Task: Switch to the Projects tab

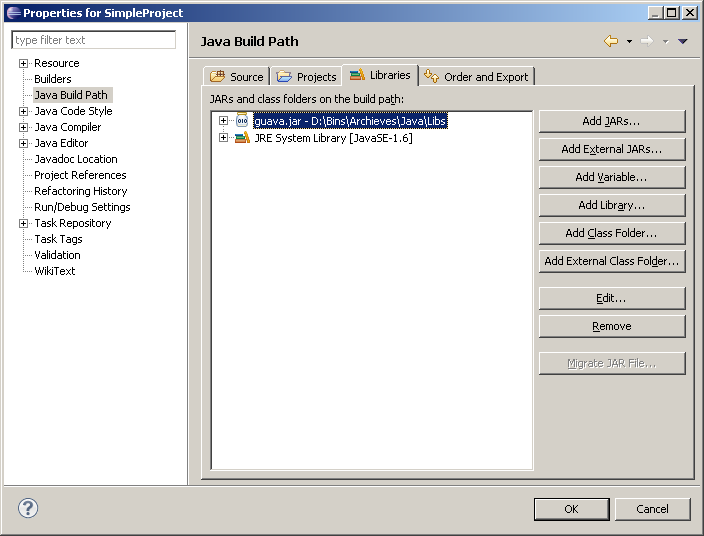Action: [x=307, y=76]
